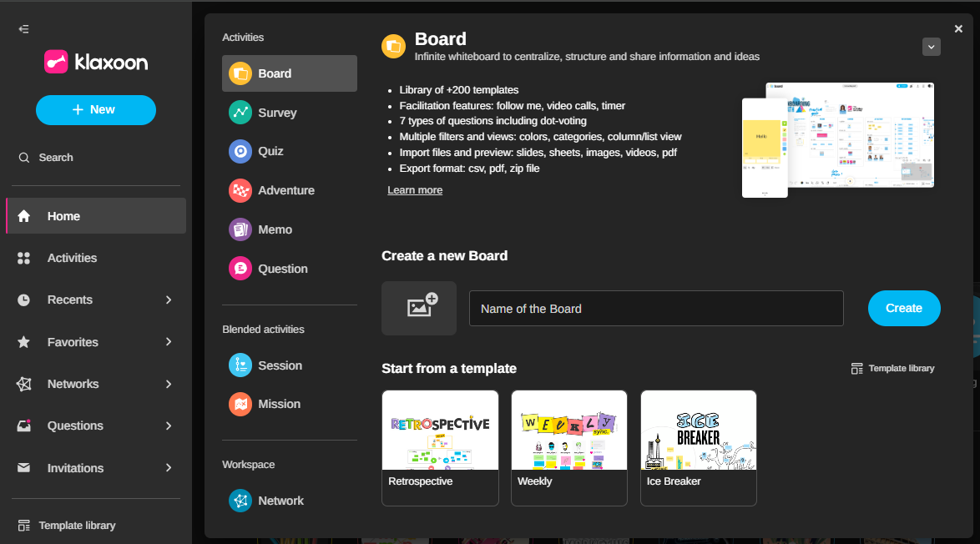Expand the Recents submenu chevron
This screenshot has height=544, width=980.
click(169, 300)
